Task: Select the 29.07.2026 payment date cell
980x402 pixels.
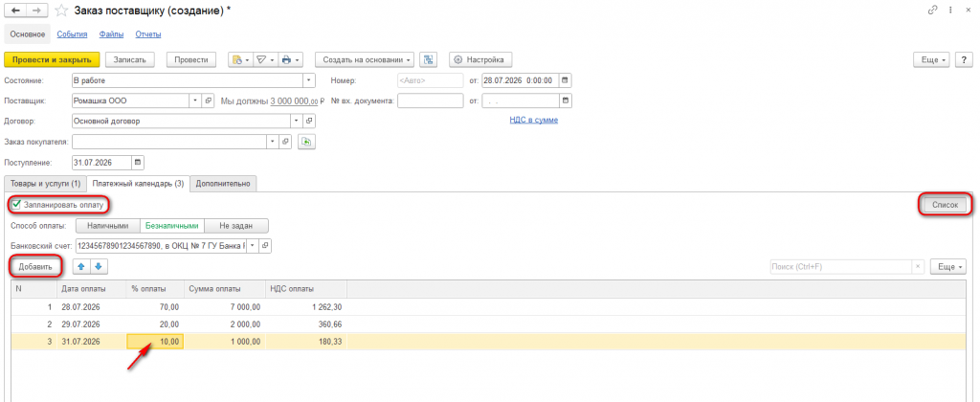Action: click(x=91, y=324)
